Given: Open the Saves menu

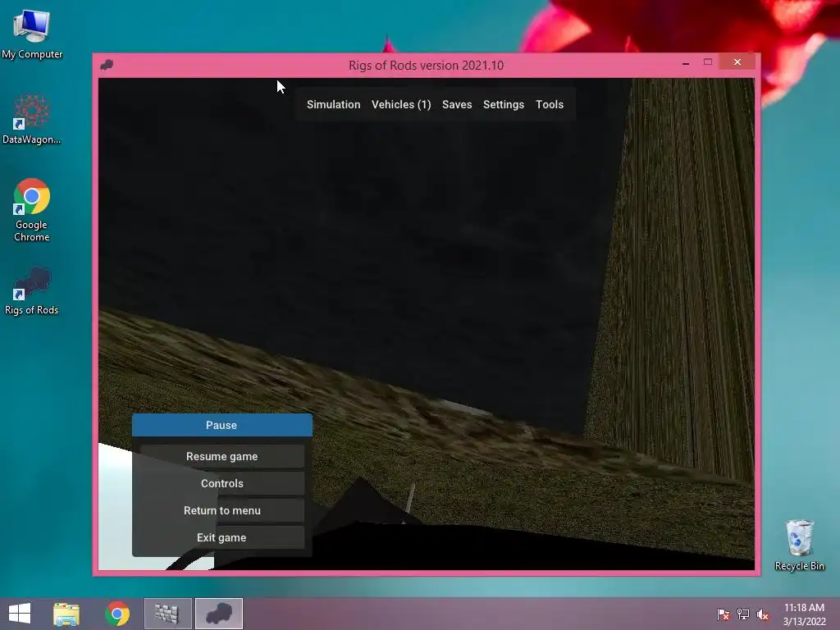Looking at the screenshot, I should (x=457, y=104).
